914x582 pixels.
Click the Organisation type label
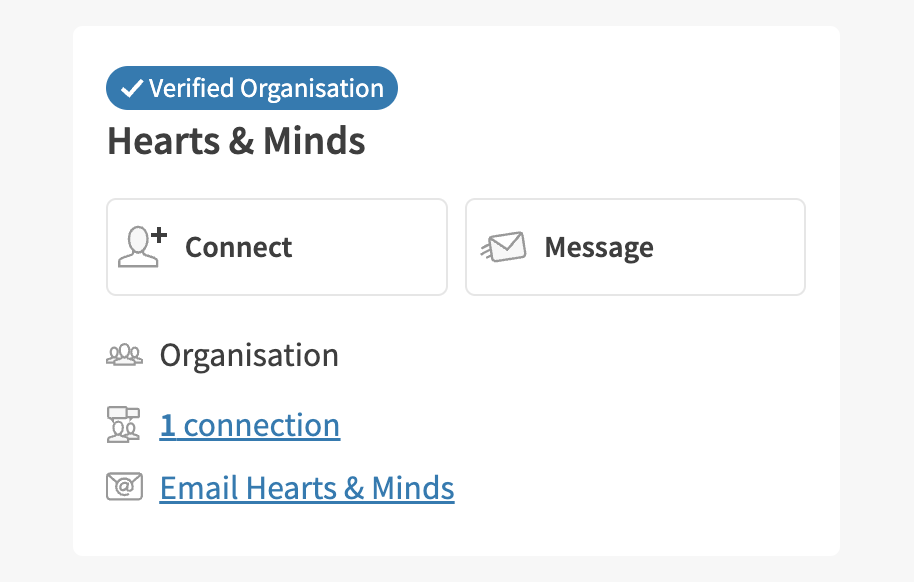(x=249, y=355)
